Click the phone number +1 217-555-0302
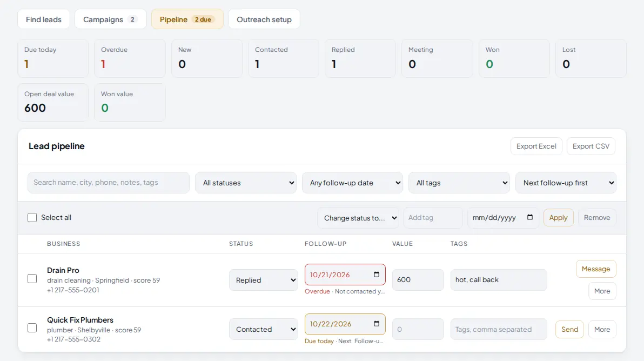 tap(73, 339)
